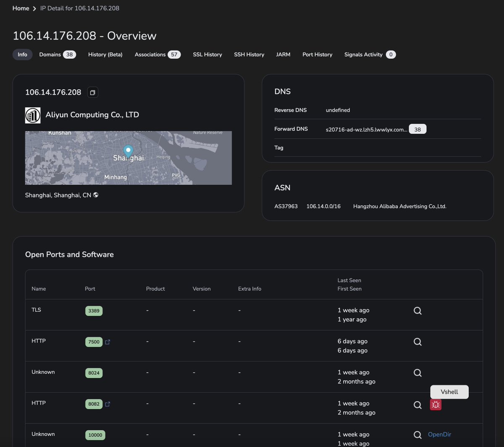Click the breadcrumb chevron after Home
Screen dimensions: 504x447
(x=34, y=8)
